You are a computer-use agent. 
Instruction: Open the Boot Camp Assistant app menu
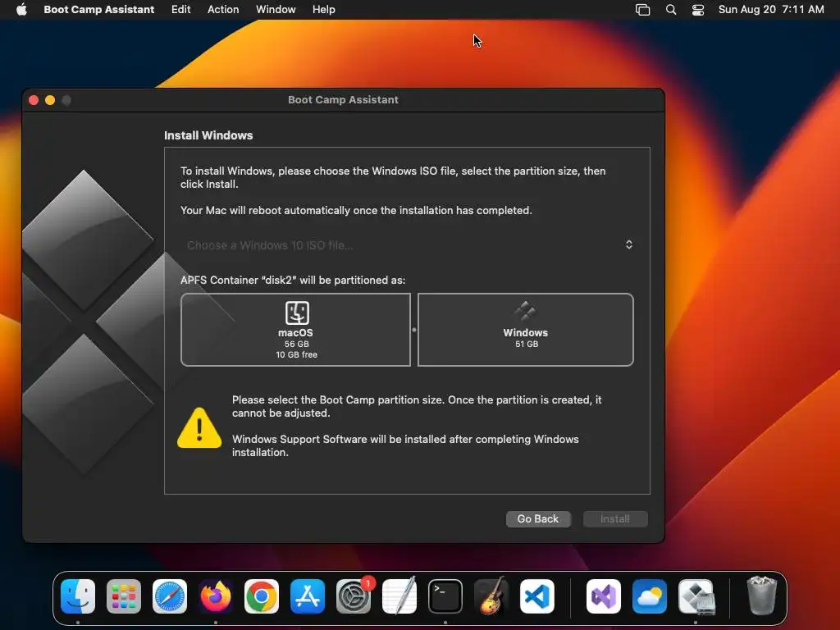click(99, 10)
